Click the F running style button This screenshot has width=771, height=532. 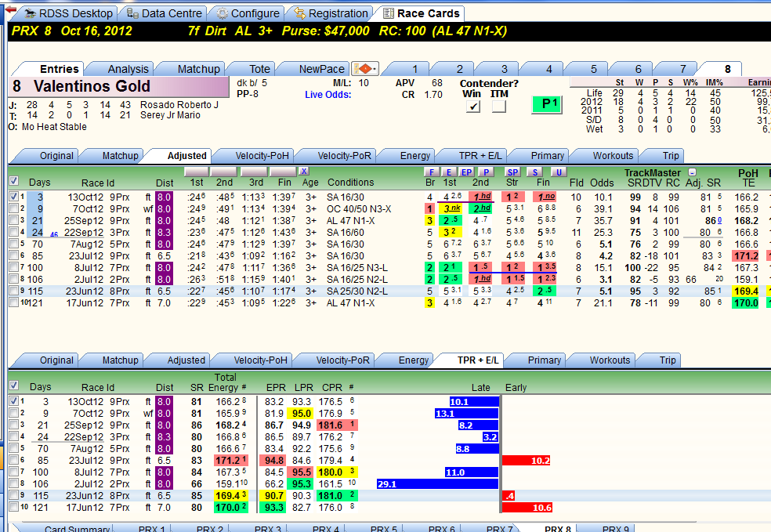point(431,172)
